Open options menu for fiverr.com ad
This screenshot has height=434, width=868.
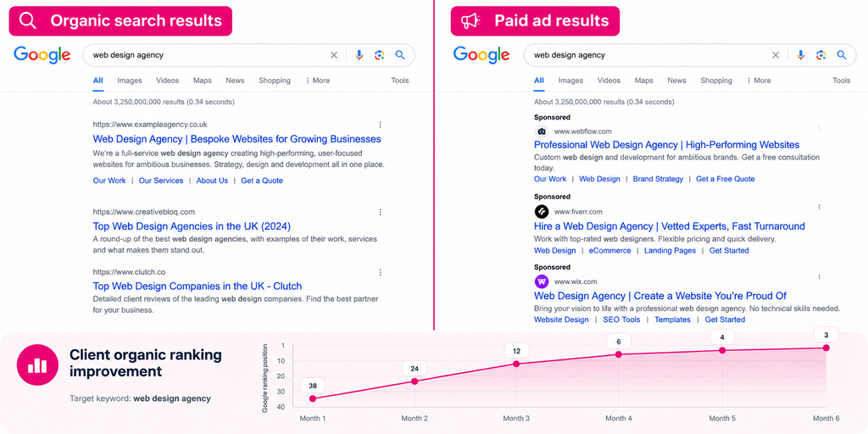click(x=820, y=207)
